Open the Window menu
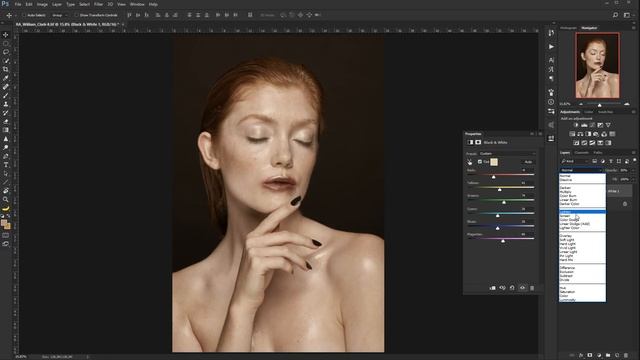 point(137,4)
